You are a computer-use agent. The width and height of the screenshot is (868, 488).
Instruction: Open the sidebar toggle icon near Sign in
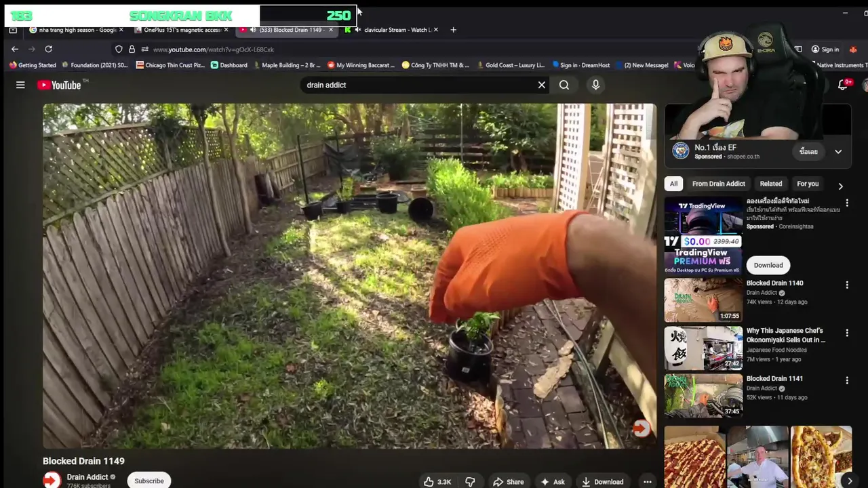[798, 49]
